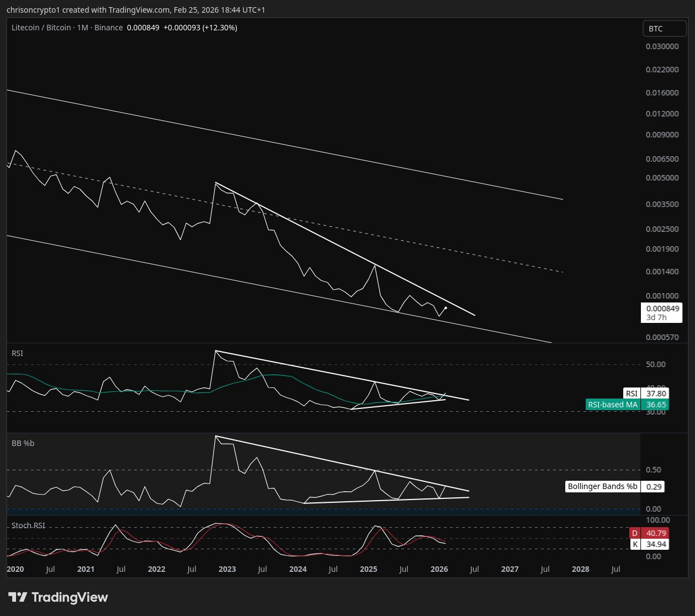Click the 0.030000 price scale label

coord(662,46)
